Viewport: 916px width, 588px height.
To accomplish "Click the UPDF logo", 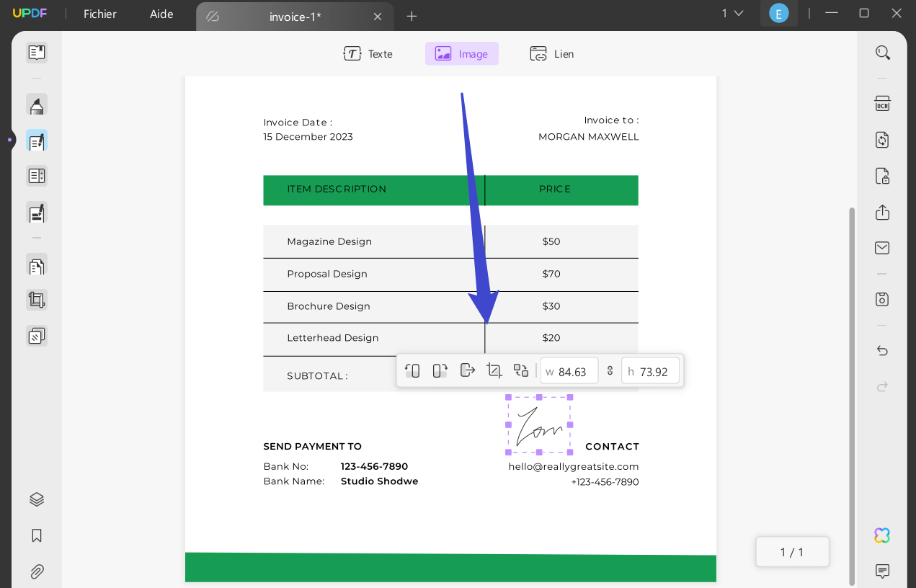I will (30, 14).
